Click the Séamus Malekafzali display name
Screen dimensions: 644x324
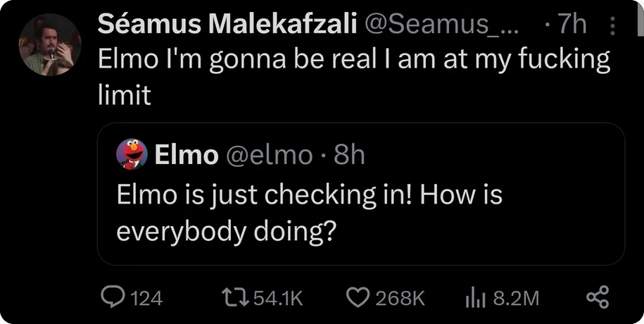[226, 25]
